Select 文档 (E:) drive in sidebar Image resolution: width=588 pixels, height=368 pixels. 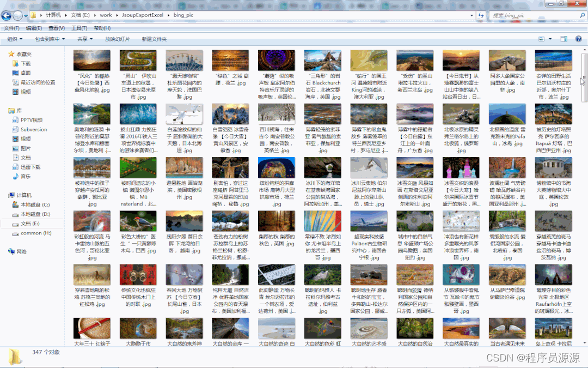[26, 224]
